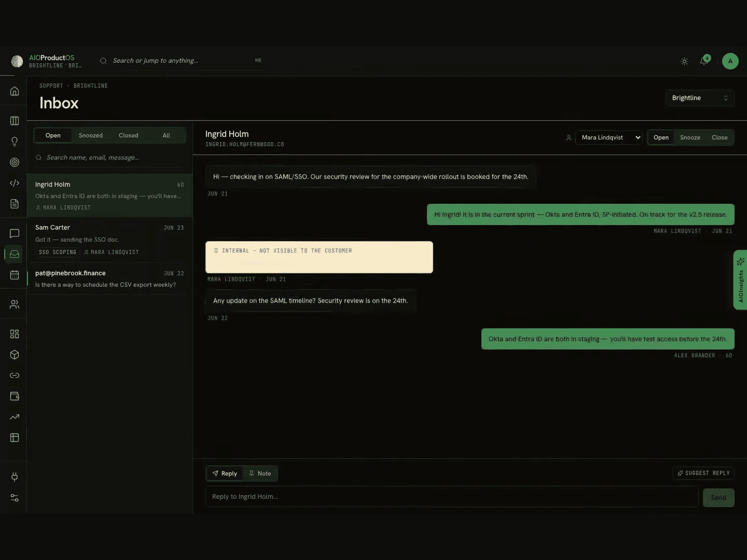Open the Brightline workspace dropdown
Screen dimensions: 747x560
point(700,98)
